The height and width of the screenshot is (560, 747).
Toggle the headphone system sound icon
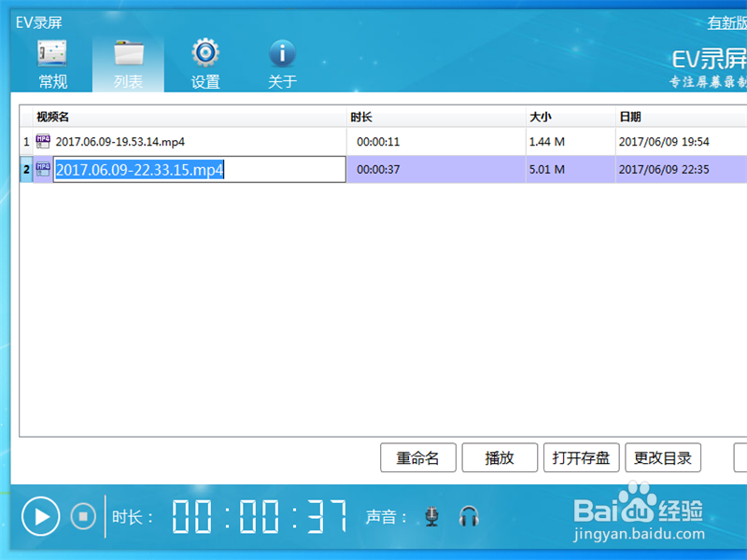[x=469, y=516]
